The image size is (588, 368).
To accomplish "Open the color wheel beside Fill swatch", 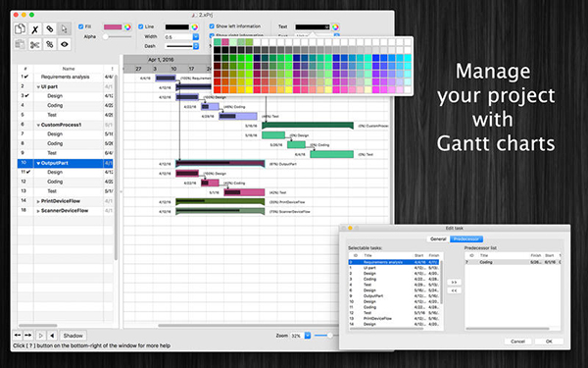I will (x=127, y=27).
